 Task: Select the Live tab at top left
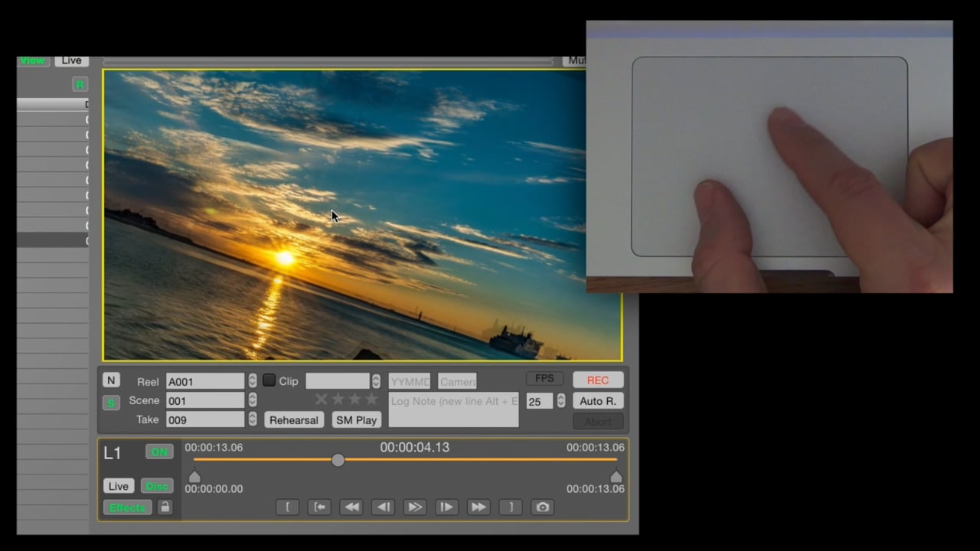(x=72, y=60)
